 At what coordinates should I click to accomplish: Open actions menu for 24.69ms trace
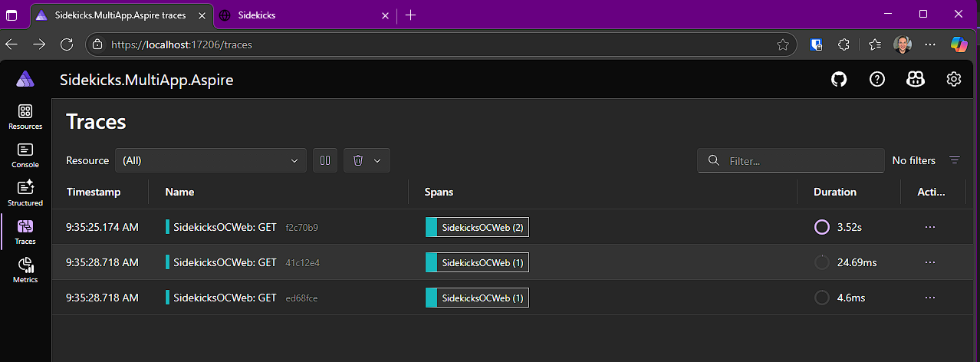pyautogui.click(x=930, y=262)
